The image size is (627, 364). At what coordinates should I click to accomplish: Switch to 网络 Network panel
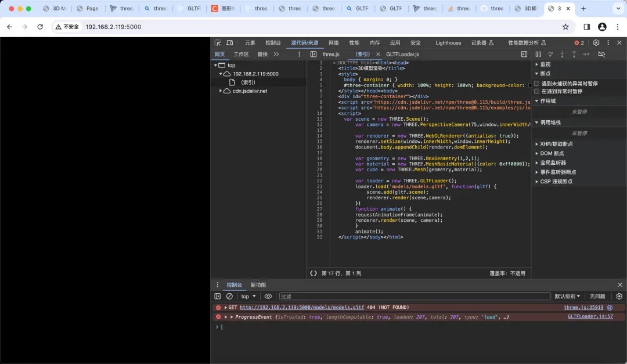333,43
